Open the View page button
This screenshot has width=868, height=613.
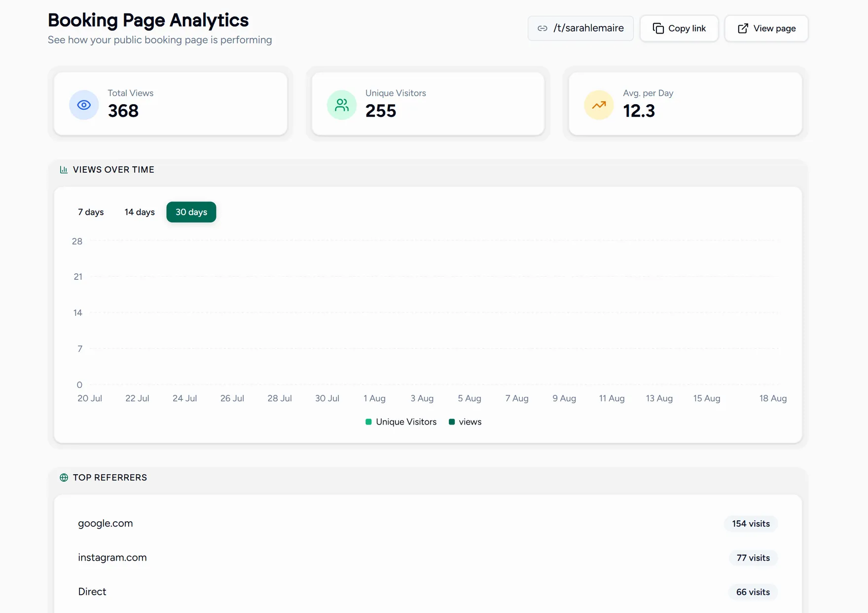766,28
